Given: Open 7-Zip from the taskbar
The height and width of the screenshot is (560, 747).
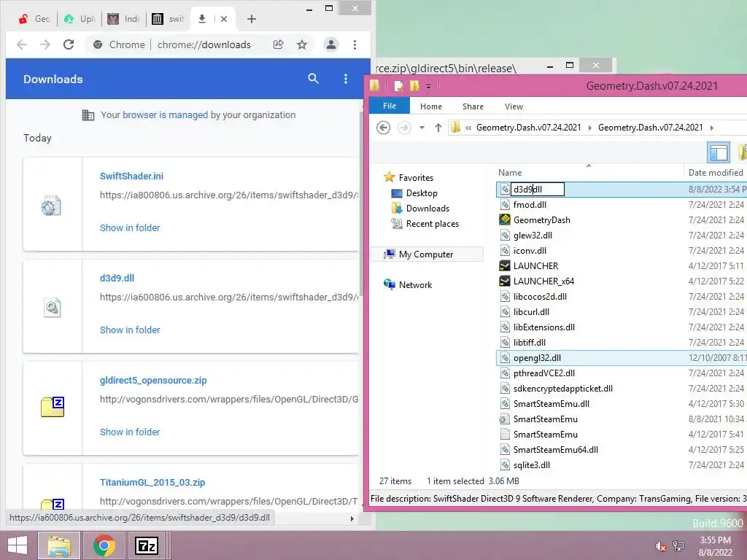Looking at the screenshot, I should [146, 545].
